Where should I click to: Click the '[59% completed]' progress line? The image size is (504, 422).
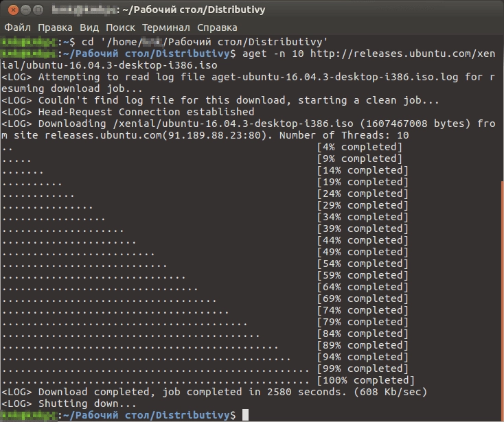pyautogui.click(x=205, y=275)
